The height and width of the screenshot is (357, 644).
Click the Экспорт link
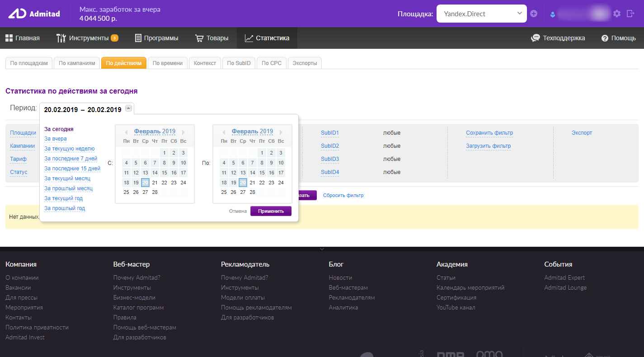(582, 133)
